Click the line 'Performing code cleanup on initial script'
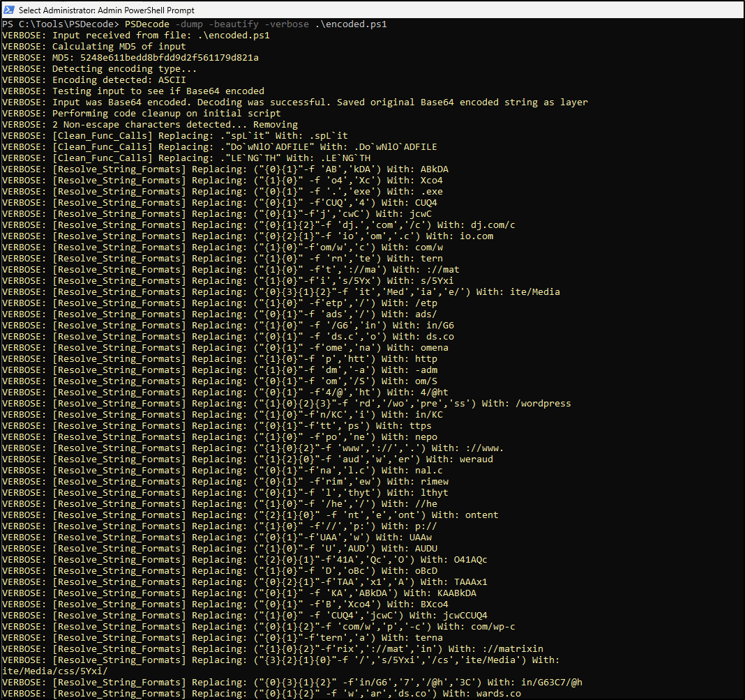745x700 pixels. click(142, 114)
